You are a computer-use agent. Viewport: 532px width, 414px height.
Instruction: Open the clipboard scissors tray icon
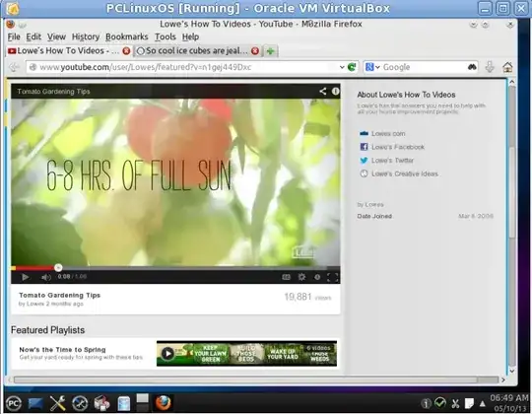455,403
